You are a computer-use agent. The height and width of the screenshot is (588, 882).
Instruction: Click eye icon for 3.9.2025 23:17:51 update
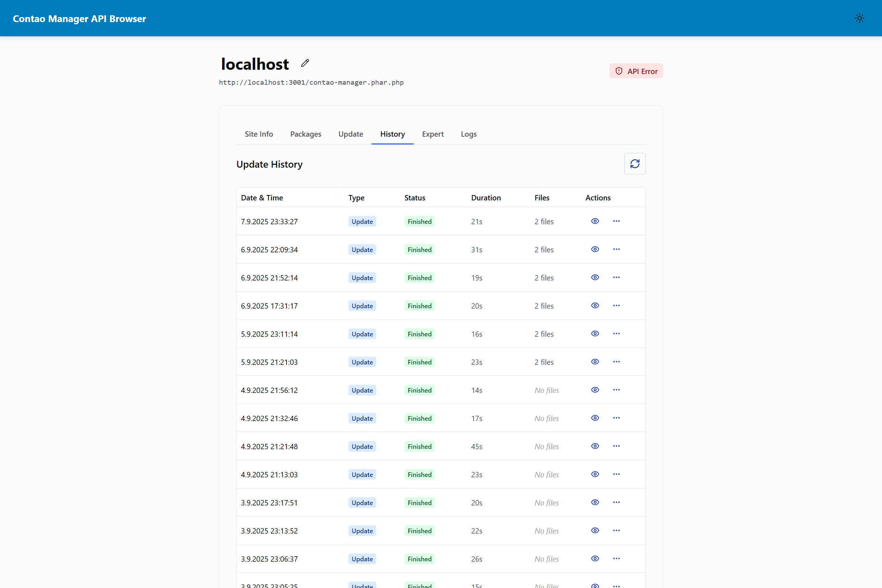point(595,503)
